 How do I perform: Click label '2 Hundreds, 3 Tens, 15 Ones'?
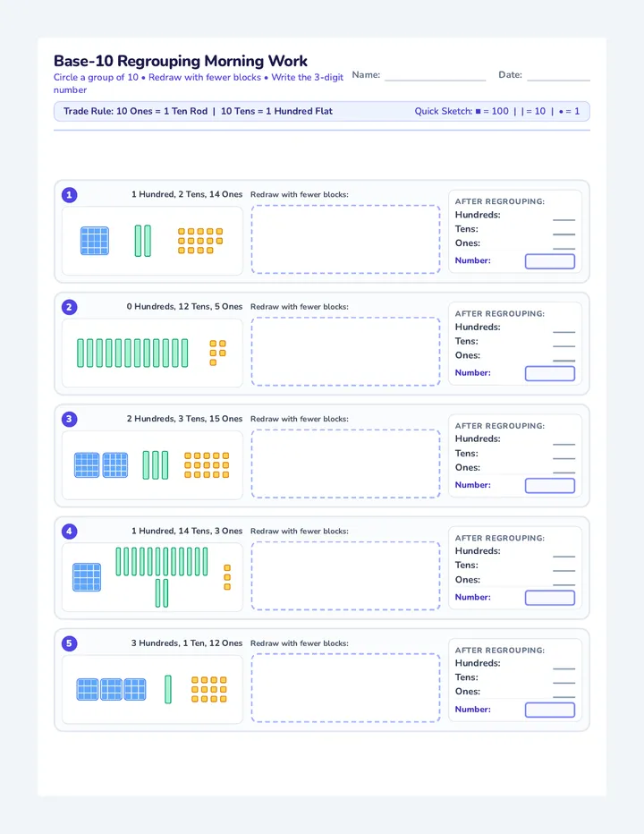pos(184,419)
